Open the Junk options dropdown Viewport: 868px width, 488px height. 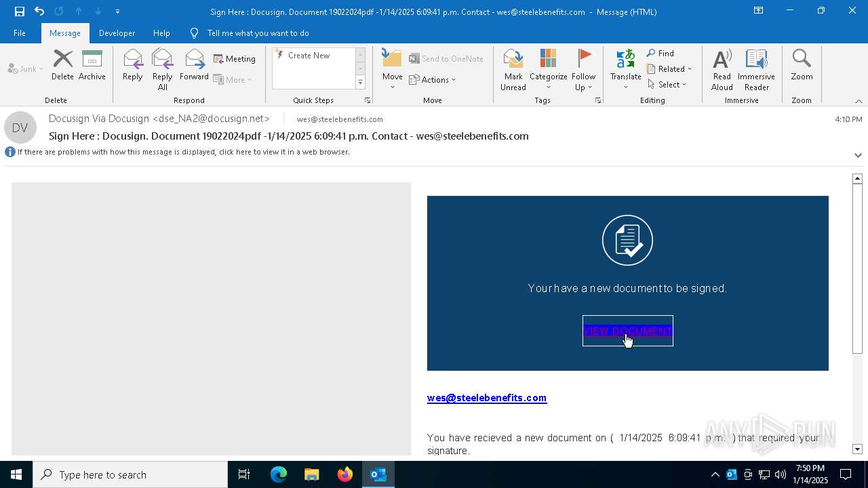(x=26, y=68)
